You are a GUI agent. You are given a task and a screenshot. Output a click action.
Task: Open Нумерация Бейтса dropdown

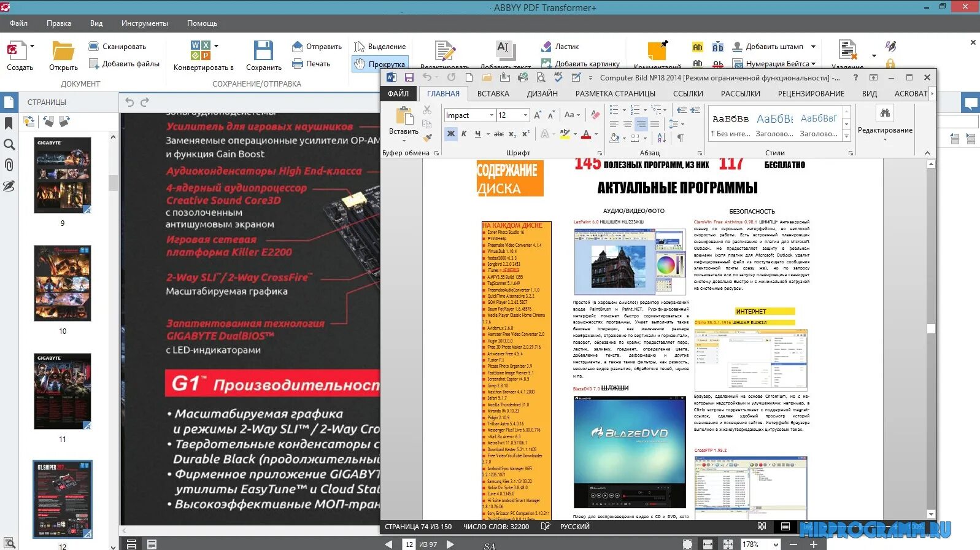pos(814,64)
